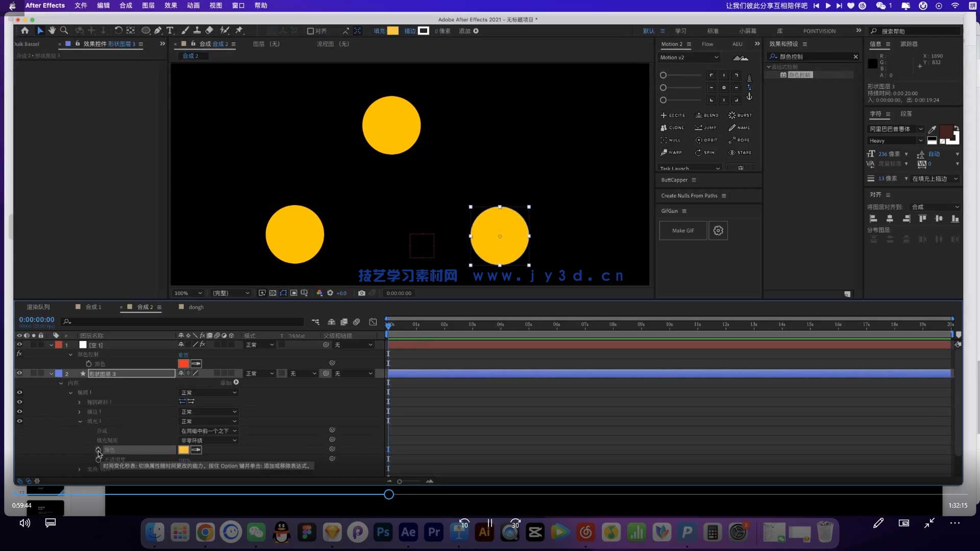The image size is (980, 551).
Task: Select the Hand tool
Action: (x=52, y=31)
